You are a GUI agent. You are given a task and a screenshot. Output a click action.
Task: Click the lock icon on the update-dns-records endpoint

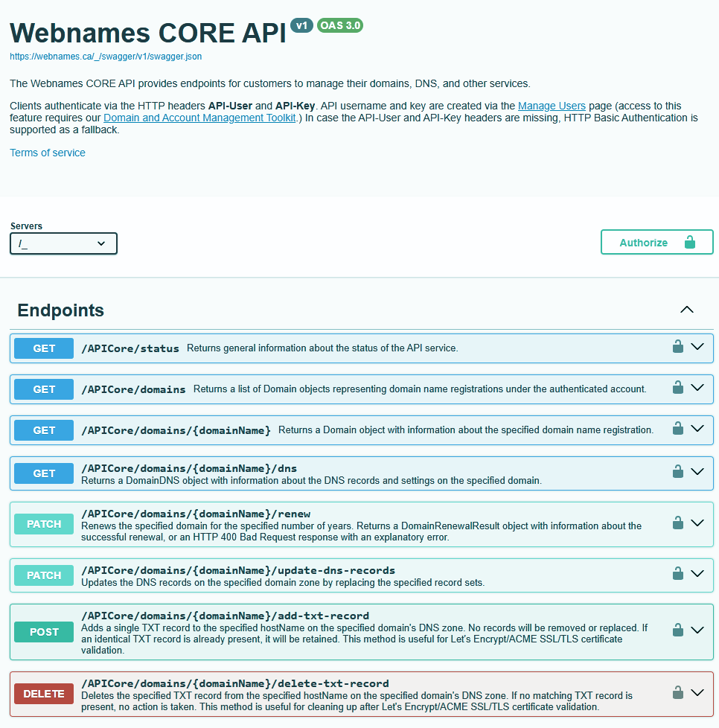[x=678, y=573]
